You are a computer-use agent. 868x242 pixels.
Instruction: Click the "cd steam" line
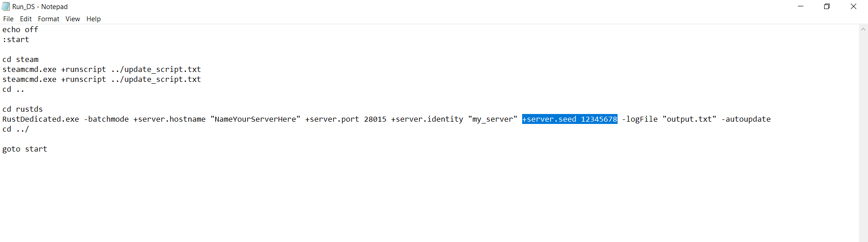(x=20, y=59)
